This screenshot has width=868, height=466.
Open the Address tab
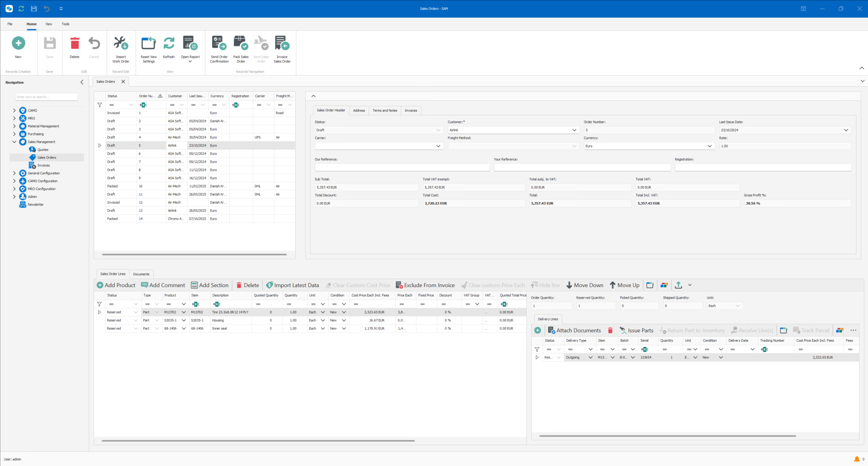click(x=359, y=110)
